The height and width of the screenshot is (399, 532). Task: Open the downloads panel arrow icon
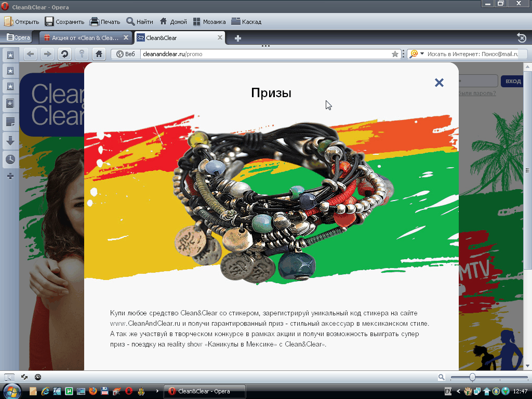click(10, 140)
